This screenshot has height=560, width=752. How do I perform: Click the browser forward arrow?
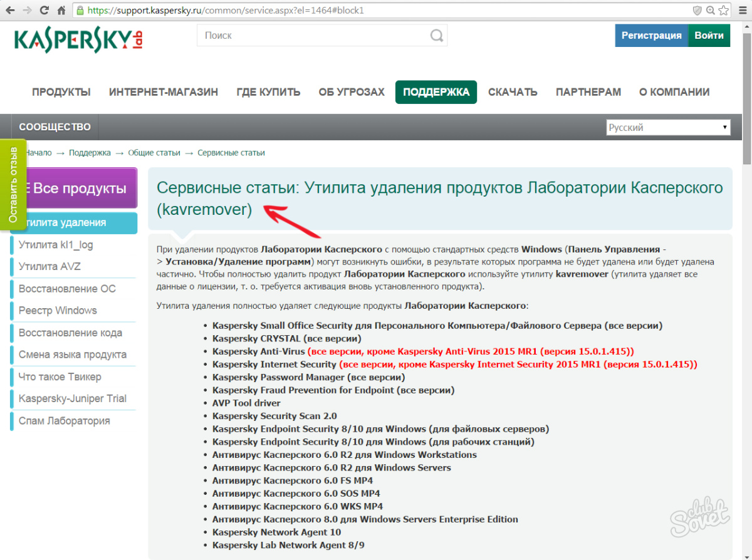[28, 11]
